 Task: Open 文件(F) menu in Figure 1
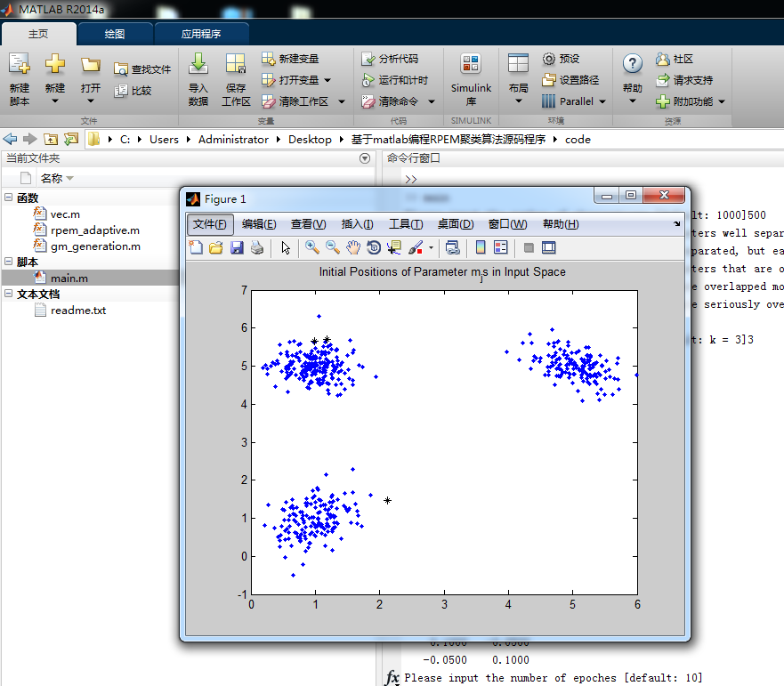pyautogui.click(x=210, y=224)
